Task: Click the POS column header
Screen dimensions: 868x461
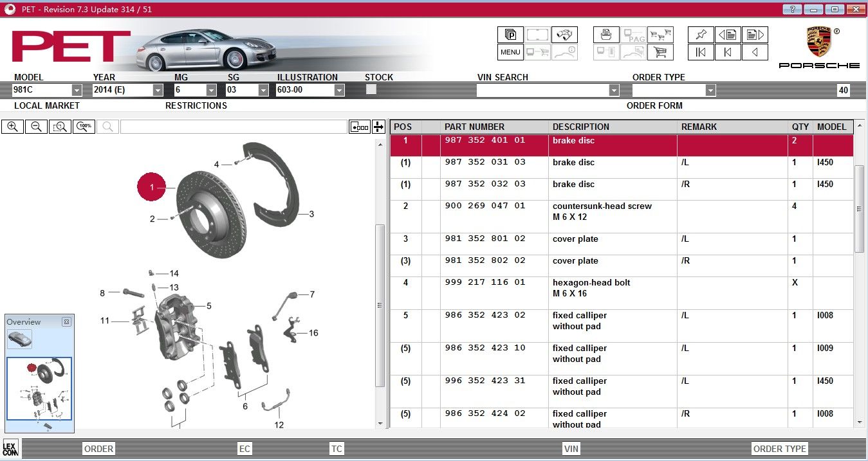Action: pyautogui.click(x=406, y=127)
